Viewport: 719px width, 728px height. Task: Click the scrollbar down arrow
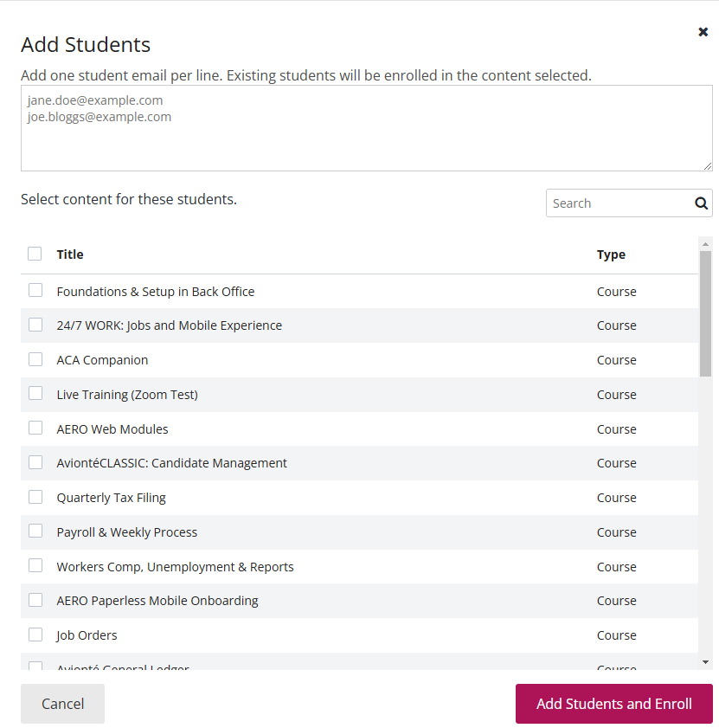coord(705,662)
